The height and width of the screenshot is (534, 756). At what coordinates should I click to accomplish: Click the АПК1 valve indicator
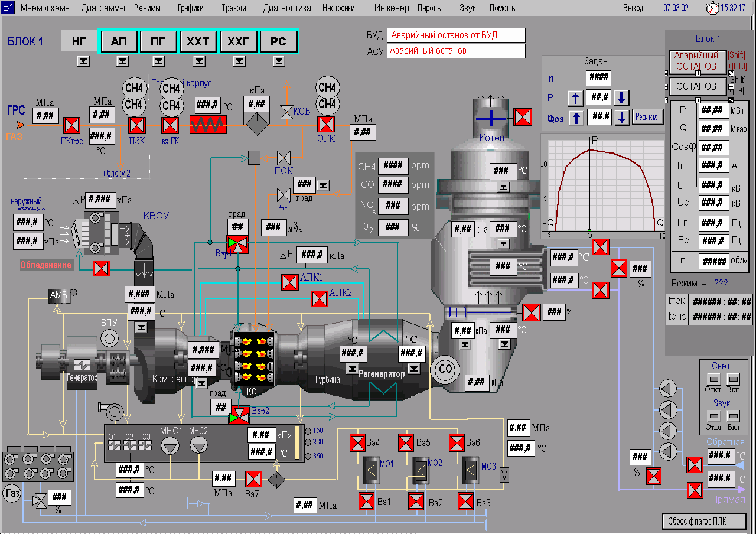point(289,282)
